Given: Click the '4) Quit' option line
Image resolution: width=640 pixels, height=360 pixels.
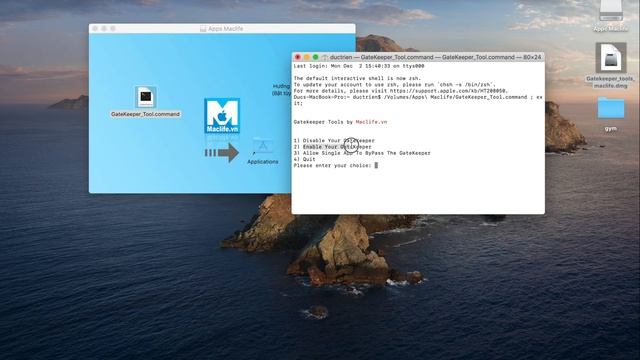Looking at the screenshot, I should (x=304, y=159).
